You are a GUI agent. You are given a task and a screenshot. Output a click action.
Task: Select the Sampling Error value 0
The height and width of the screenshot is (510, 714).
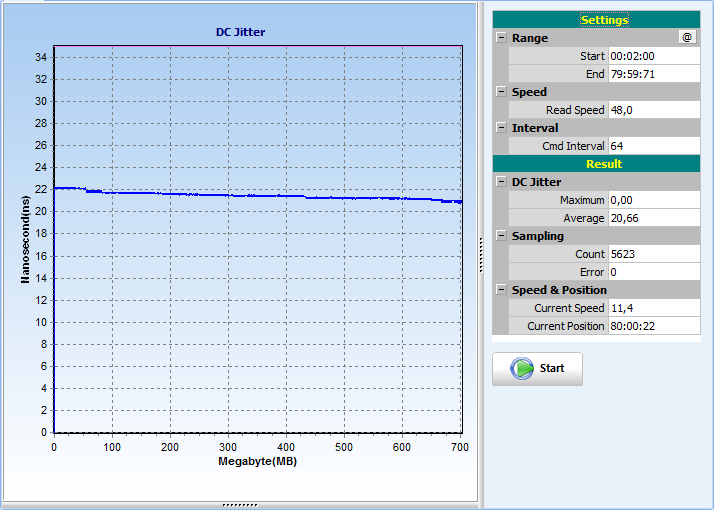click(x=654, y=272)
